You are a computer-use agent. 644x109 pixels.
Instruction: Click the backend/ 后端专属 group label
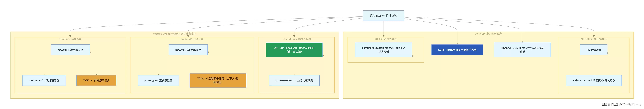[192, 39]
